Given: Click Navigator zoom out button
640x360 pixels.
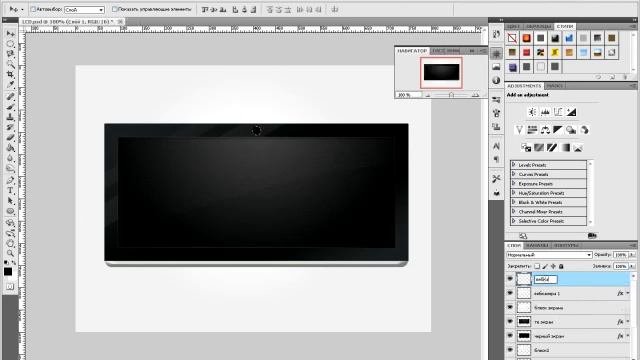Looking at the screenshot, I should [428, 95].
